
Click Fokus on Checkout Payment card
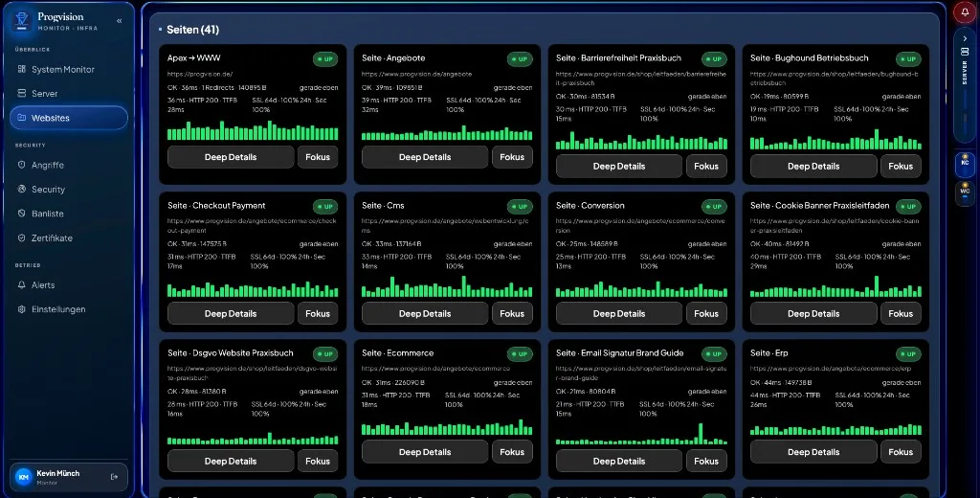318,313
